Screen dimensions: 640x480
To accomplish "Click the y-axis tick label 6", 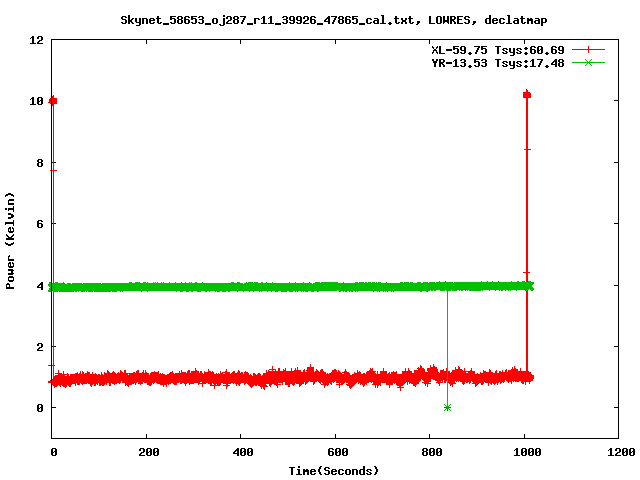I will (40, 224).
